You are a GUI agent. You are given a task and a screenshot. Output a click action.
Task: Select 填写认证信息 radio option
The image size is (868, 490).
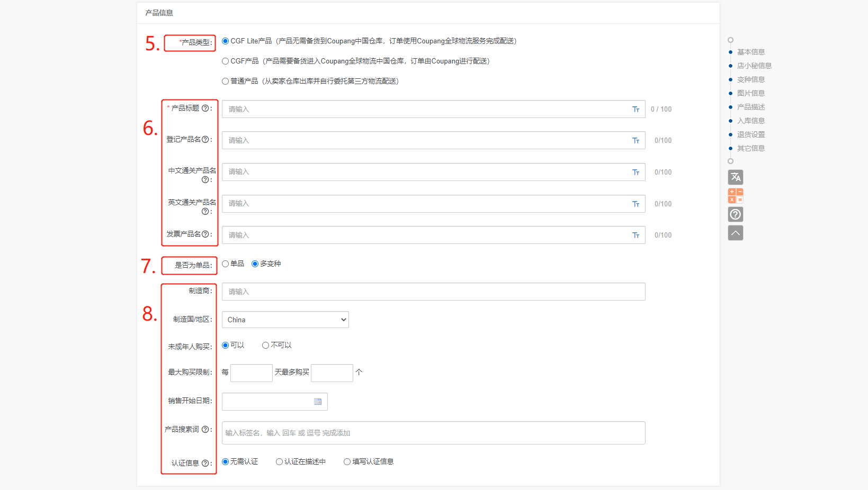point(347,461)
